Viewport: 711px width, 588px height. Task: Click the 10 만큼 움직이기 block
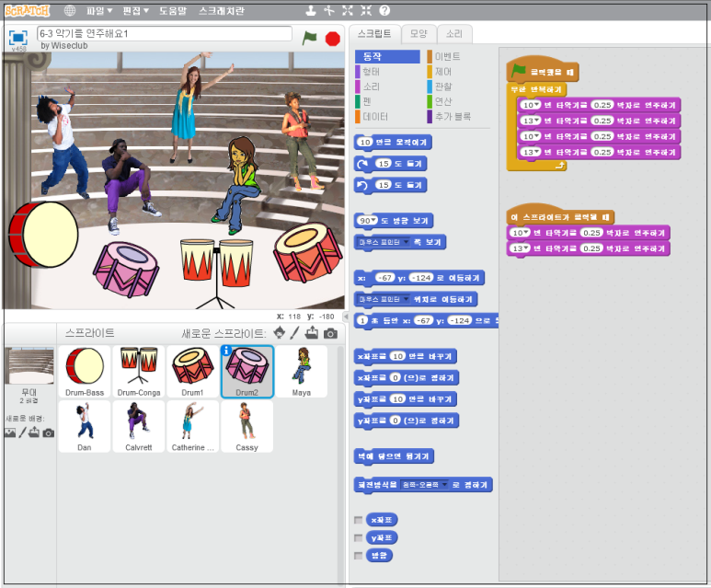393,143
